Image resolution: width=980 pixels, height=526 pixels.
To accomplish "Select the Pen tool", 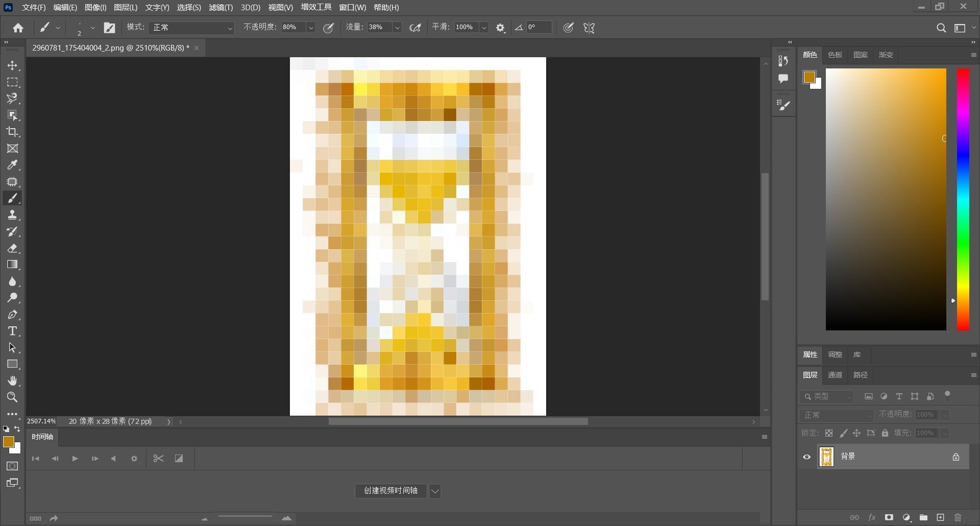I will (x=13, y=315).
